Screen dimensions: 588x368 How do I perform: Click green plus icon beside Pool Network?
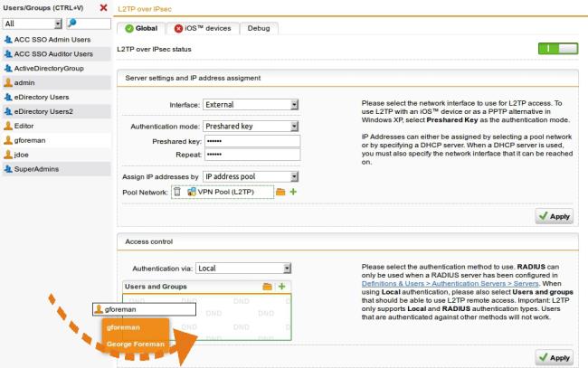click(292, 193)
